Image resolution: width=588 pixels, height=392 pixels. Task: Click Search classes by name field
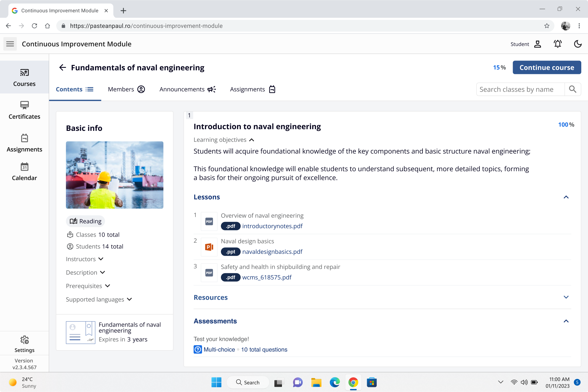click(520, 89)
